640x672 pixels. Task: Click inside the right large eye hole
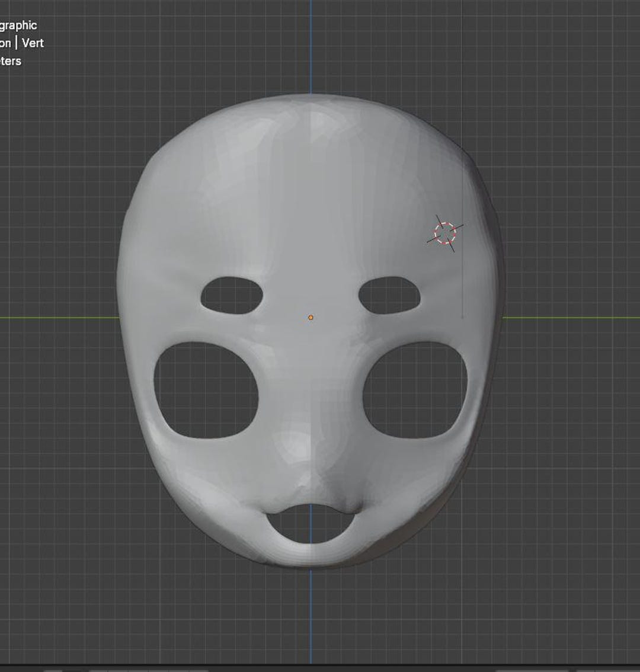(x=415, y=388)
